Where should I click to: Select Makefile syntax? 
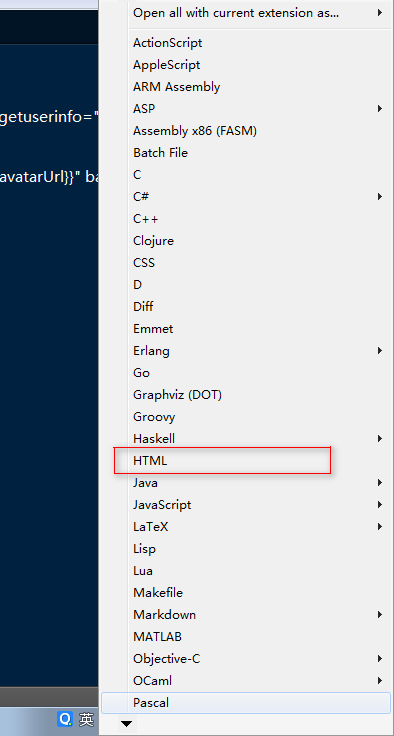point(246,592)
